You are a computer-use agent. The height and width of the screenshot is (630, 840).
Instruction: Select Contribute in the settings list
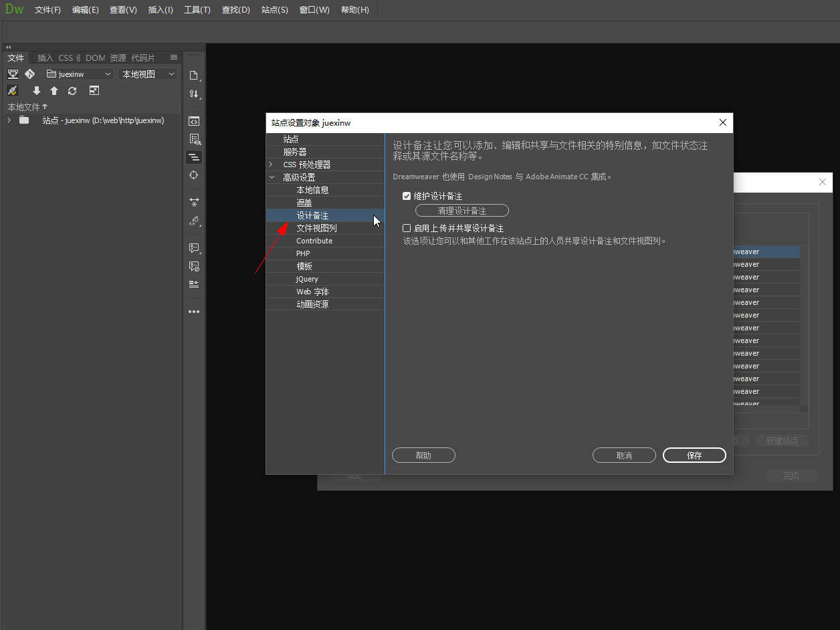tap(325, 241)
